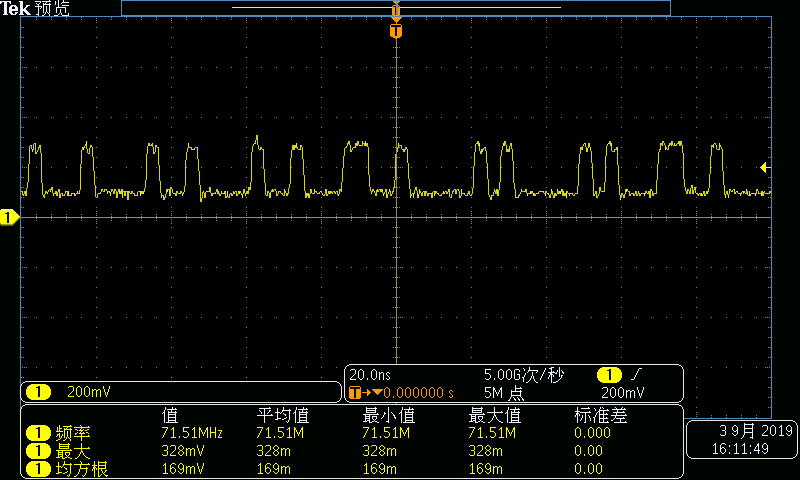The image size is (800, 480).
Task: Click the 5.00G次/秒 sample rate readout
Action: [523, 375]
